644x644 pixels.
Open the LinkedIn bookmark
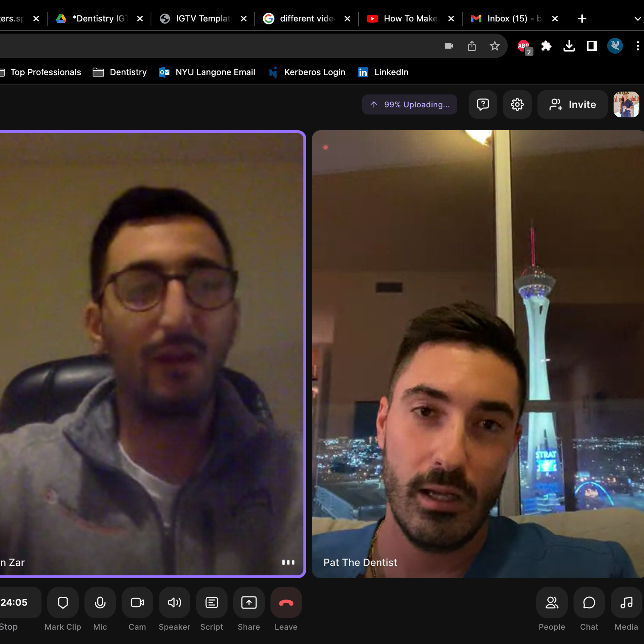pyautogui.click(x=383, y=72)
